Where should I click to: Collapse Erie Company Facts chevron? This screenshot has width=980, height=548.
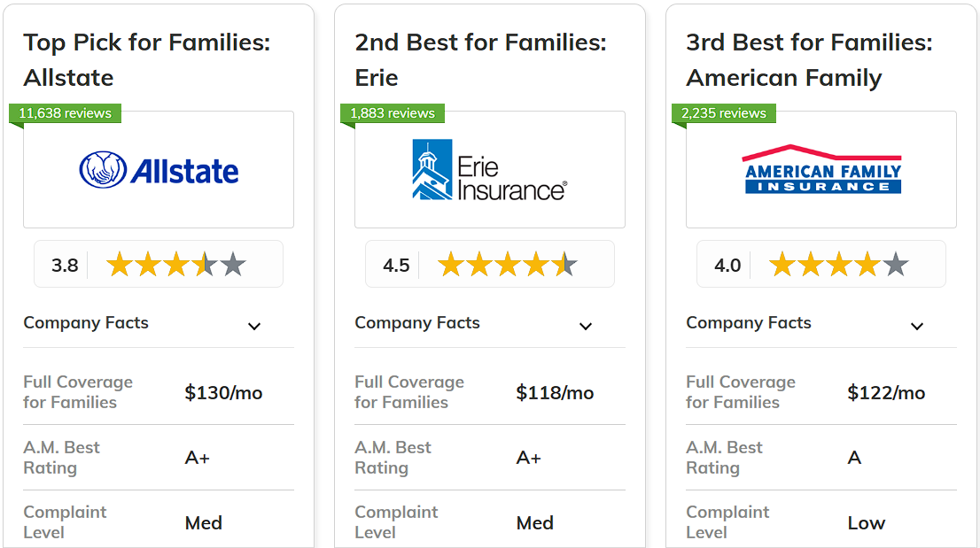(585, 326)
